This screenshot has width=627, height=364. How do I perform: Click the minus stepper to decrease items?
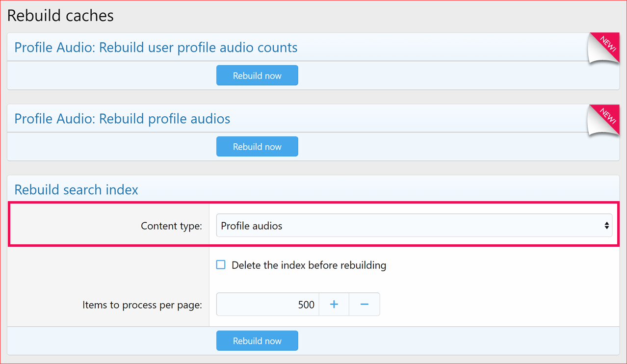coord(364,304)
